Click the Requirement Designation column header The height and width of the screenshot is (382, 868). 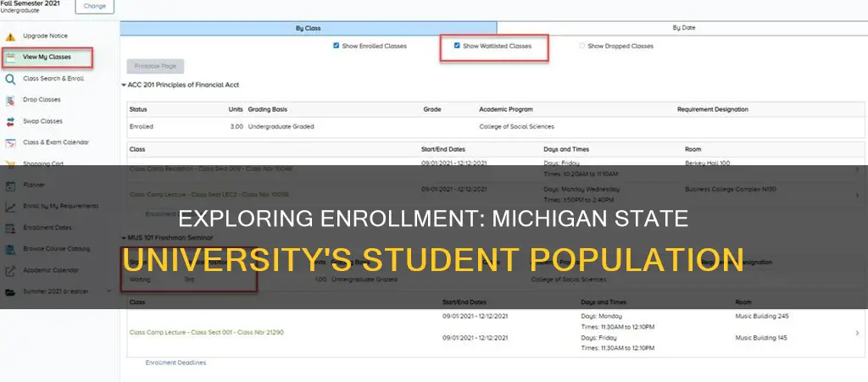click(x=712, y=109)
